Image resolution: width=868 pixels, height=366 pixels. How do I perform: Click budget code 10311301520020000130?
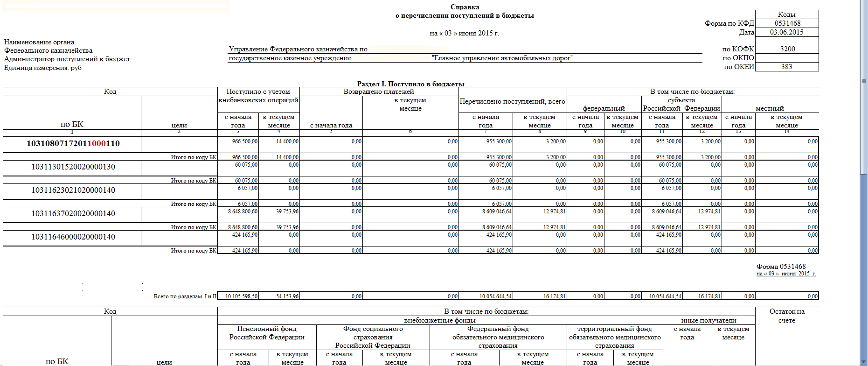[73, 167]
